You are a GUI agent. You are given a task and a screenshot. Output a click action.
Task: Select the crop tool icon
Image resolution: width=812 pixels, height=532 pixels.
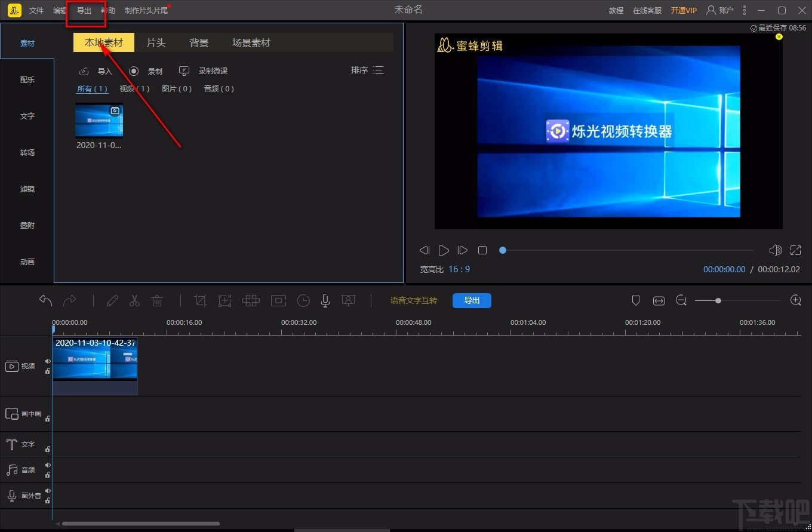[x=201, y=301]
